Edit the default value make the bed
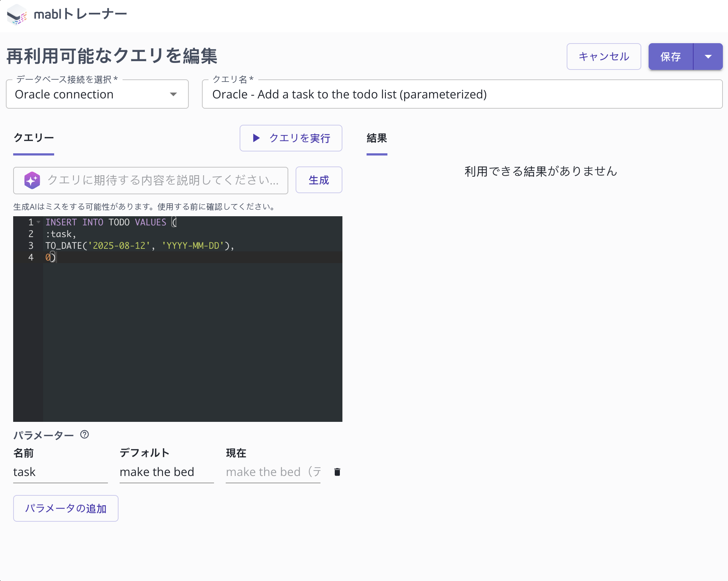 (x=166, y=472)
